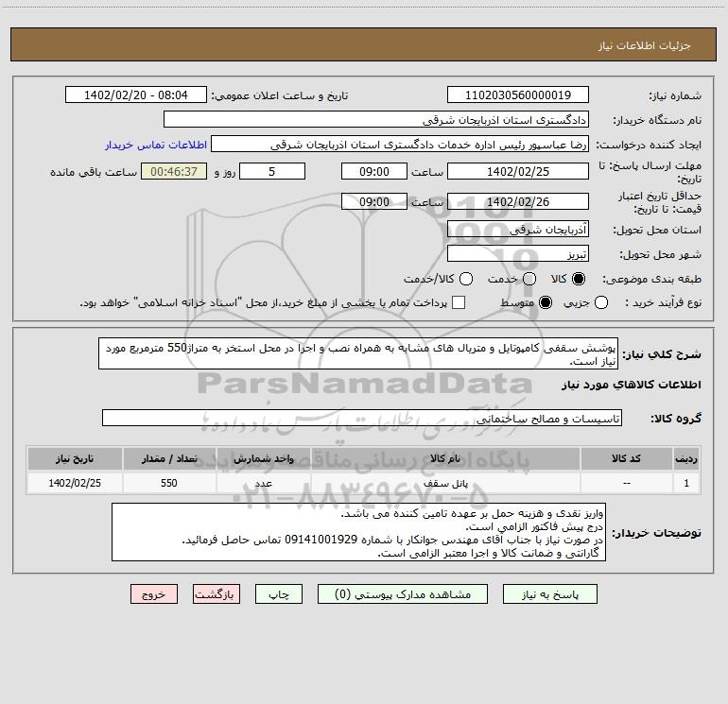Click the announcement date field 1402/02/20 - 08:04
The image size is (728, 704).
click(x=136, y=94)
